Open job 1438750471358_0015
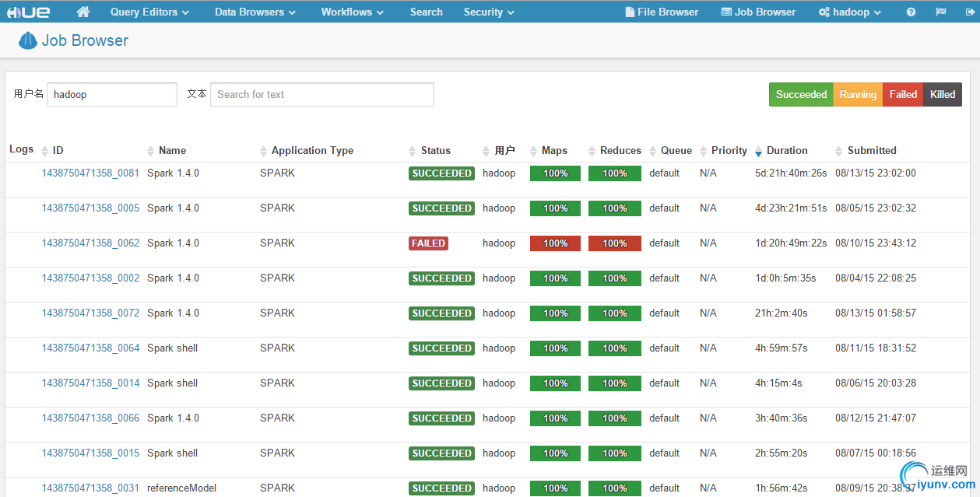This screenshot has height=497, width=980. (90, 453)
